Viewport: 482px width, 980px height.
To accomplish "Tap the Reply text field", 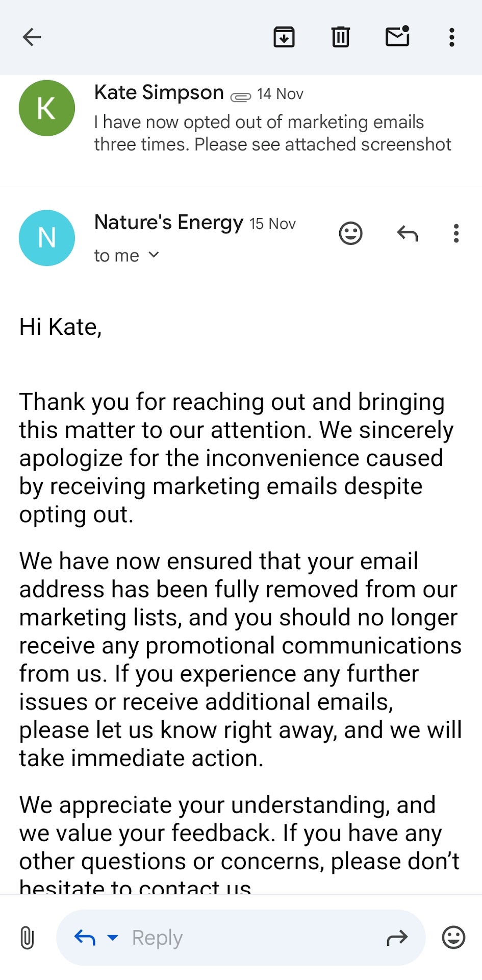I will point(245,938).
